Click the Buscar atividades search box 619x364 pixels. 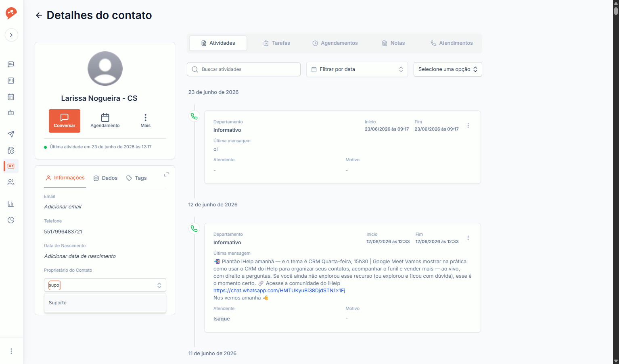[x=244, y=69]
